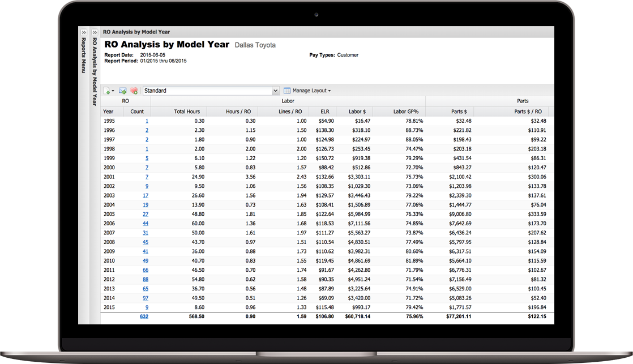Click the add-to-favorites heart icon
This screenshot has height=364, width=633.
(135, 90)
